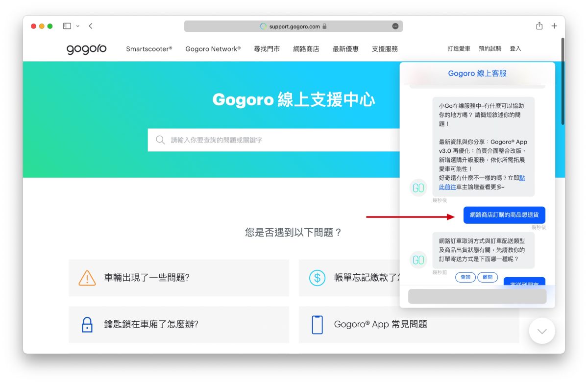588x384 pixels.
Task: Toggle the Safari sidebar icon
Action: click(67, 26)
